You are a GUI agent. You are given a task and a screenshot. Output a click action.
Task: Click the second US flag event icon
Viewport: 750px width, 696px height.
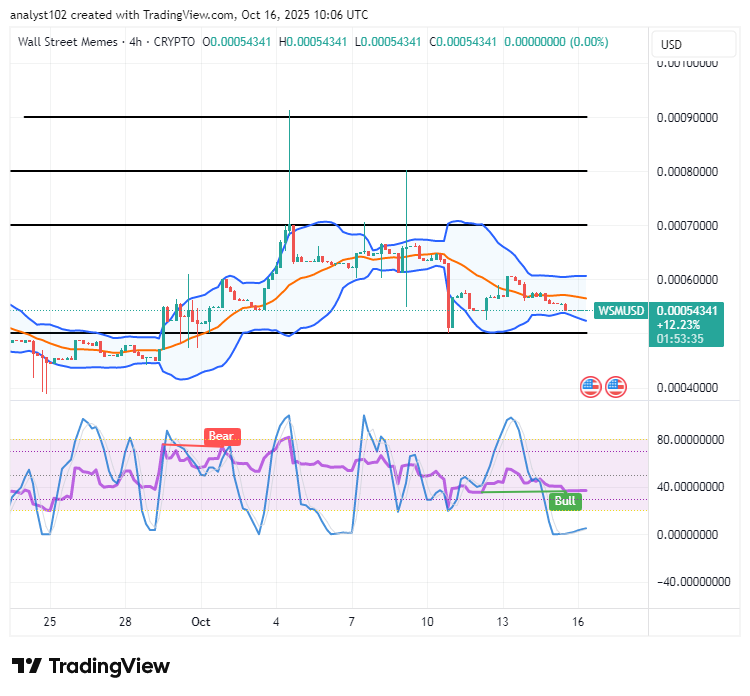point(616,387)
